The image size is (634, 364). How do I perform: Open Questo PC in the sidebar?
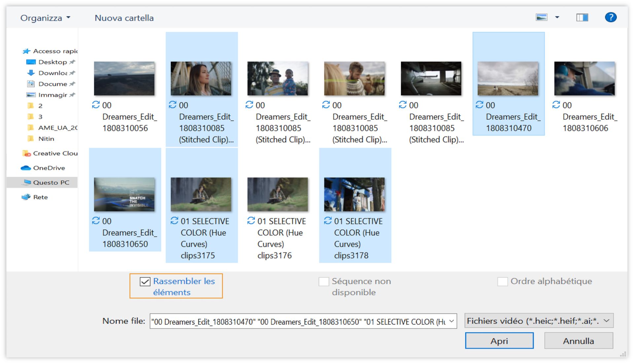(x=51, y=182)
